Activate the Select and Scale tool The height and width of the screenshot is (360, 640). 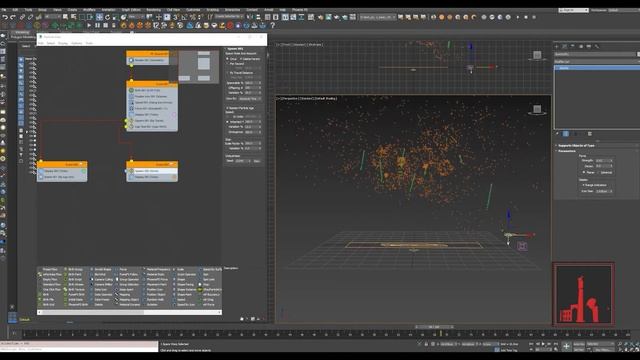tap(116, 17)
